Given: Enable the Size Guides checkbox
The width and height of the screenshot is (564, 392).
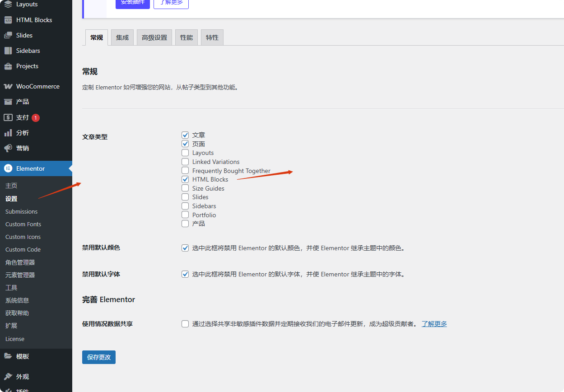Looking at the screenshot, I should pos(185,188).
